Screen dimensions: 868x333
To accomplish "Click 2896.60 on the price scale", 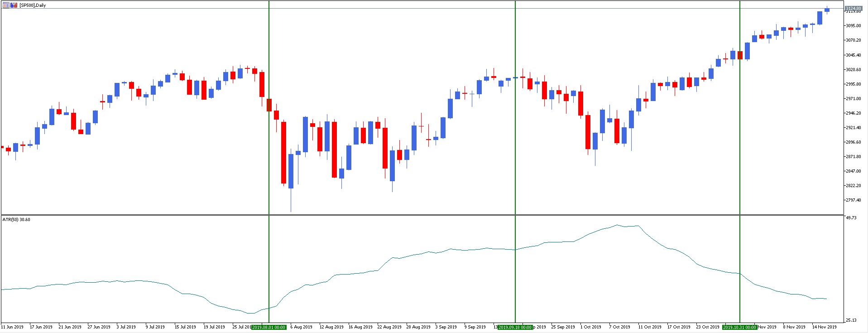I will (854, 142).
